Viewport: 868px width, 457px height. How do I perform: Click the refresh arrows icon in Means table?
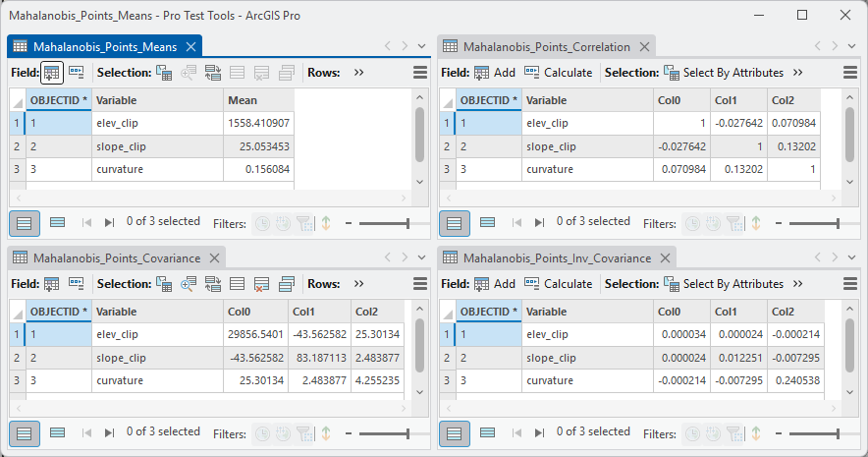click(x=326, y=223)
